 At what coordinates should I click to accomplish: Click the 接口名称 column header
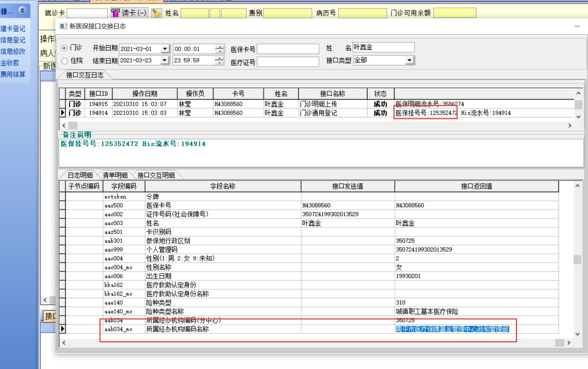[332, 94]
